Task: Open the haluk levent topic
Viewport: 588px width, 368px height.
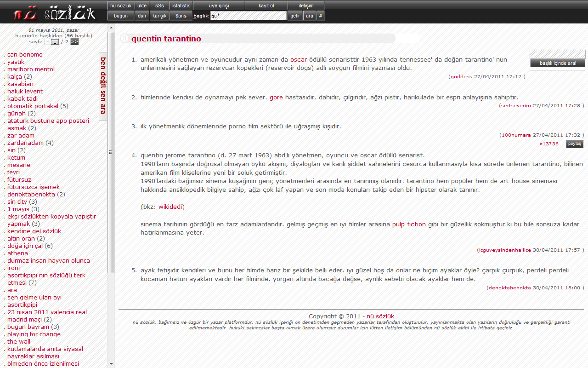Action: point(25,92)
